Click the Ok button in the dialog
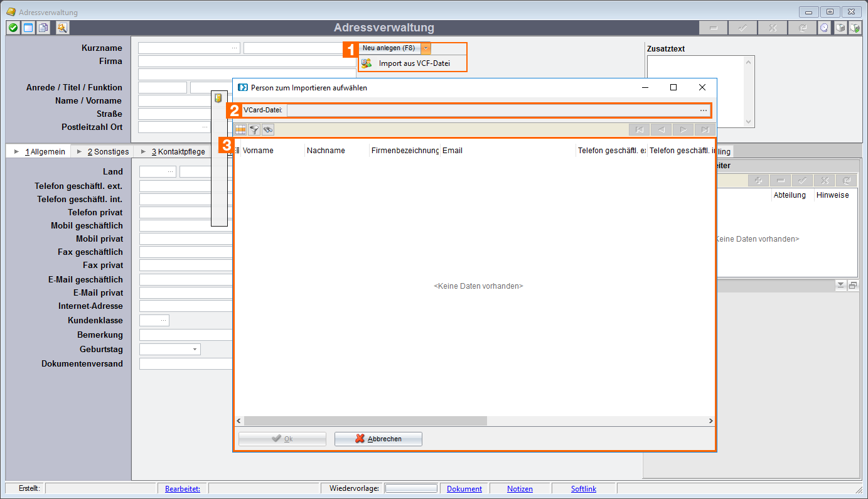868x499 pixels. click(282, 439)
